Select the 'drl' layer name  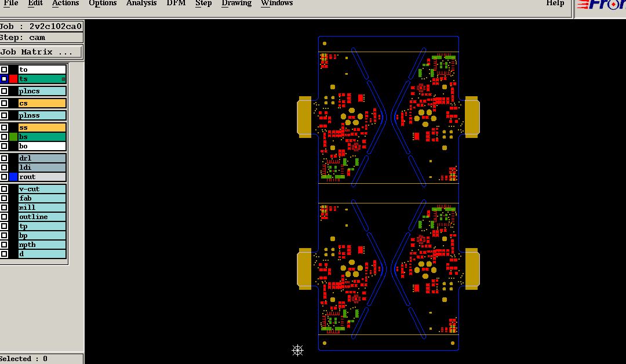pyautogui.click(x=42, y=158)
